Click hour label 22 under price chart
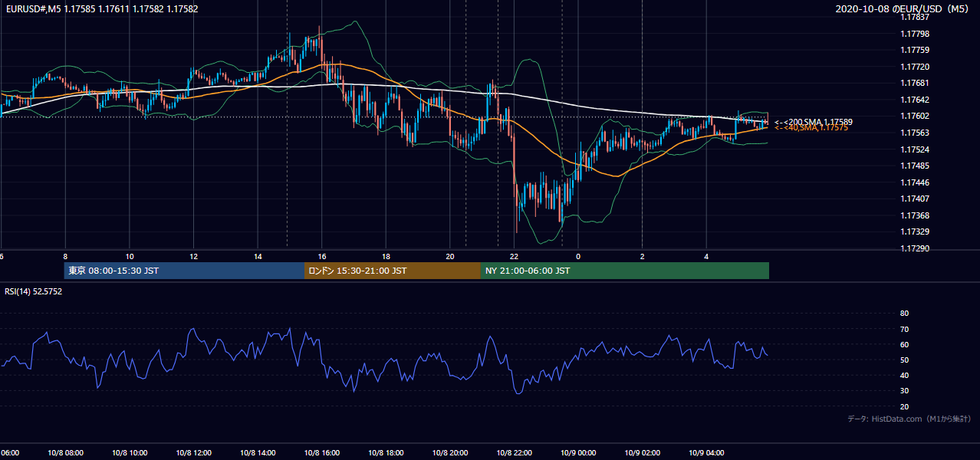Image resolution: width=980 pixels, height=460 pixels. [x=514, y=256]
